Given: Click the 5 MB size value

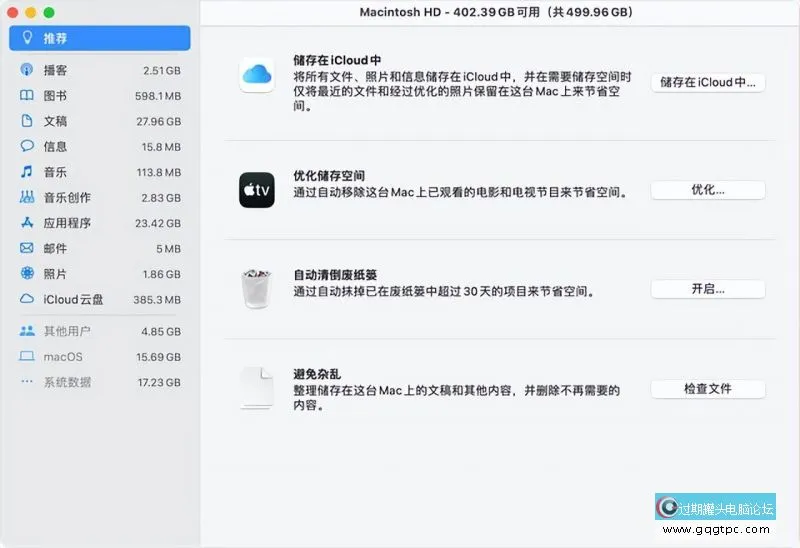Looking at the screenshot, I should 168,249.
